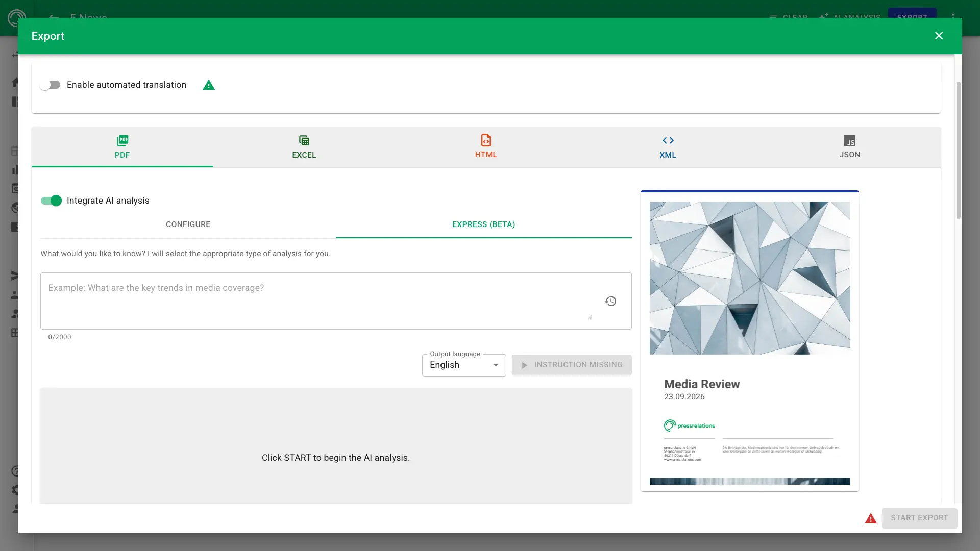Click the 'Export' dialog title
Screen dimensions: 980x551
coord(48,36)
